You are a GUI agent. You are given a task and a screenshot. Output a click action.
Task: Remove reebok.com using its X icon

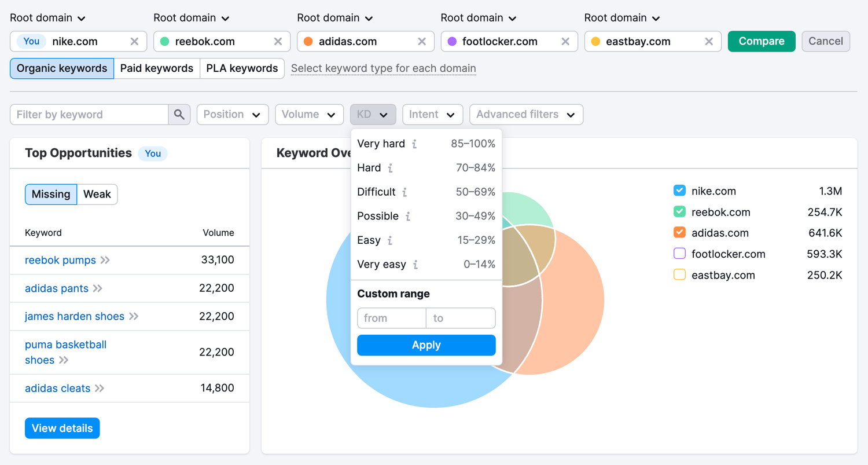click(278, 41)
